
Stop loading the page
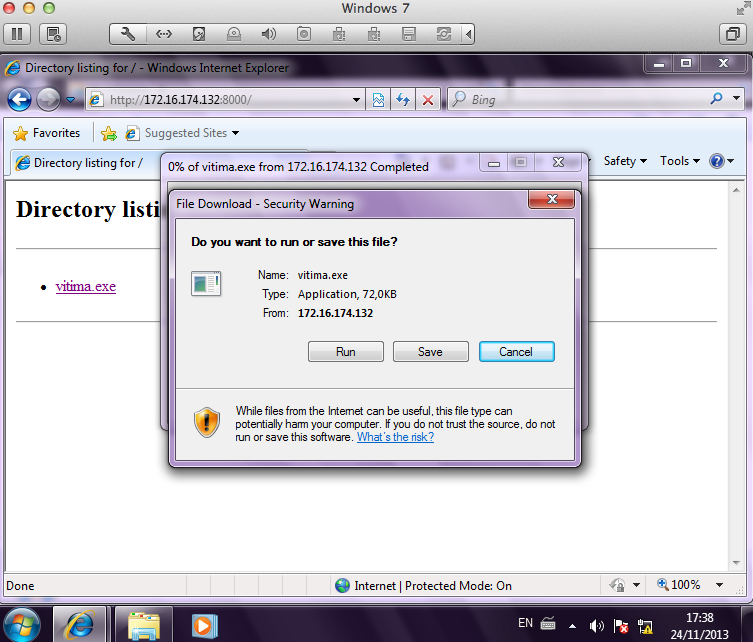(x=428, y=100)
